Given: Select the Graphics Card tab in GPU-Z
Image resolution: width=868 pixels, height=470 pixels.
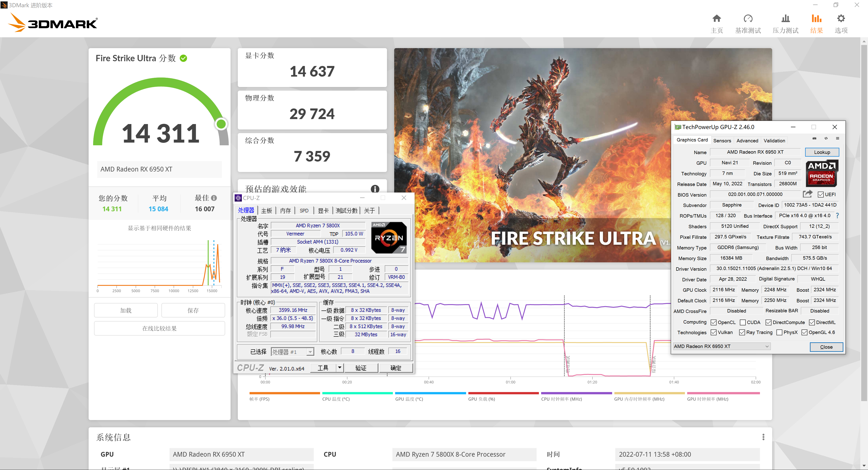Looking at the screenshot, I should tap(692, 140).
